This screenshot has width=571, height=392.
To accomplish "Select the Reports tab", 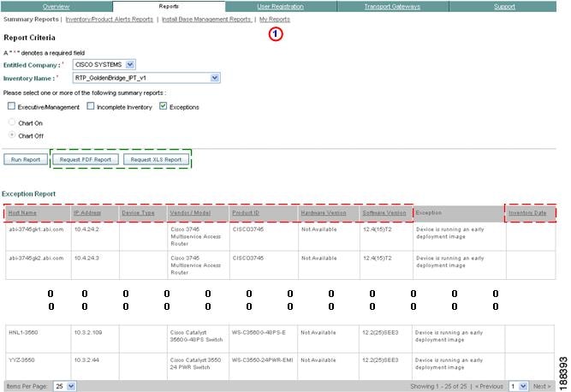I will (x=169, y=6).
